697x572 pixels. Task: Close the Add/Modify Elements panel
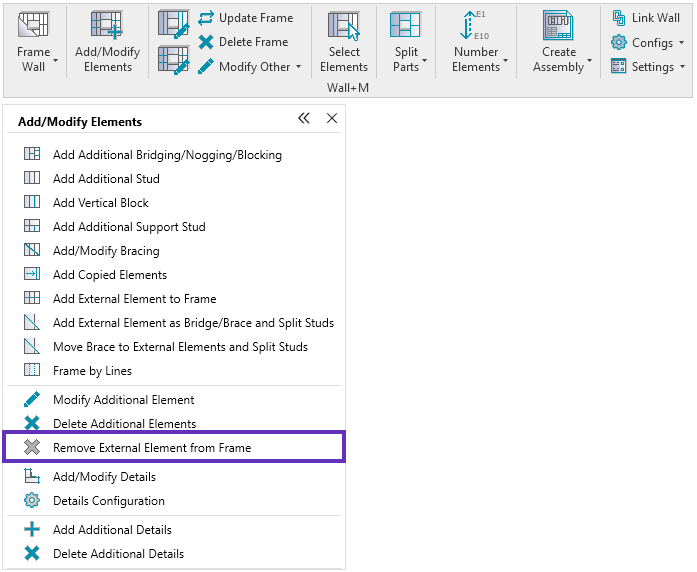pos(332,119)
